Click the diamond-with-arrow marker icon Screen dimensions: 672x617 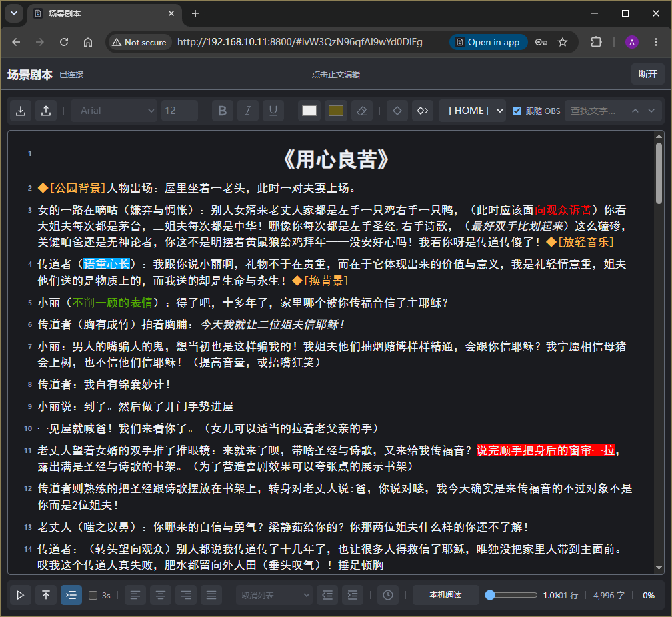(423, 111)
